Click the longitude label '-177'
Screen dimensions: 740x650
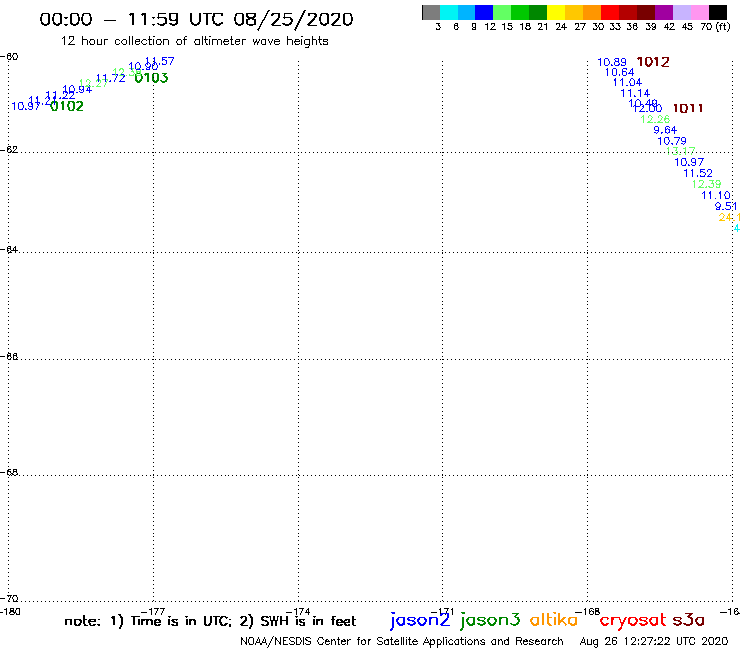[x=153, y=612]
